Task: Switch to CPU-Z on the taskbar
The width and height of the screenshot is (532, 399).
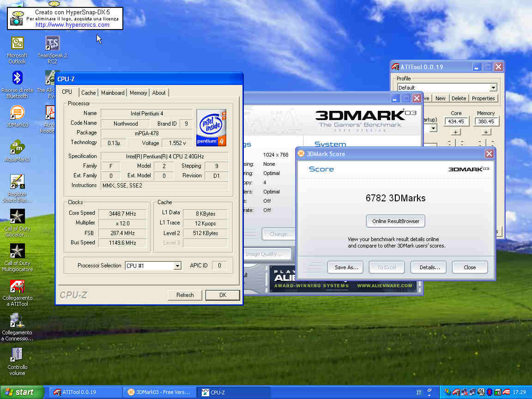Action: point(234,392)
